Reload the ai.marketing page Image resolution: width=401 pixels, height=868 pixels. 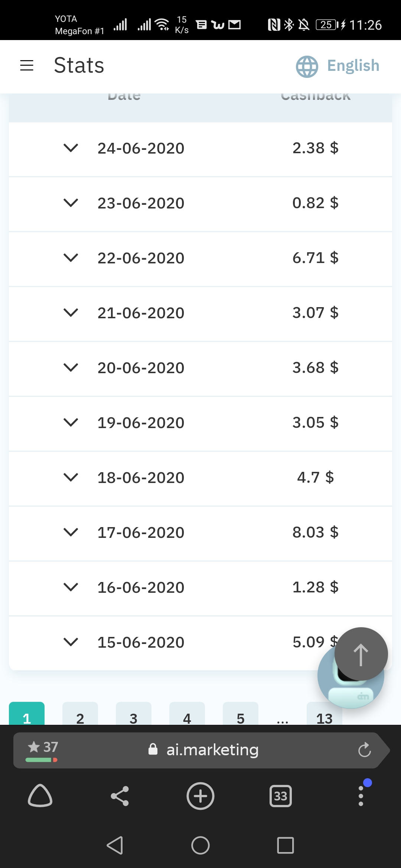coord(364,750)
